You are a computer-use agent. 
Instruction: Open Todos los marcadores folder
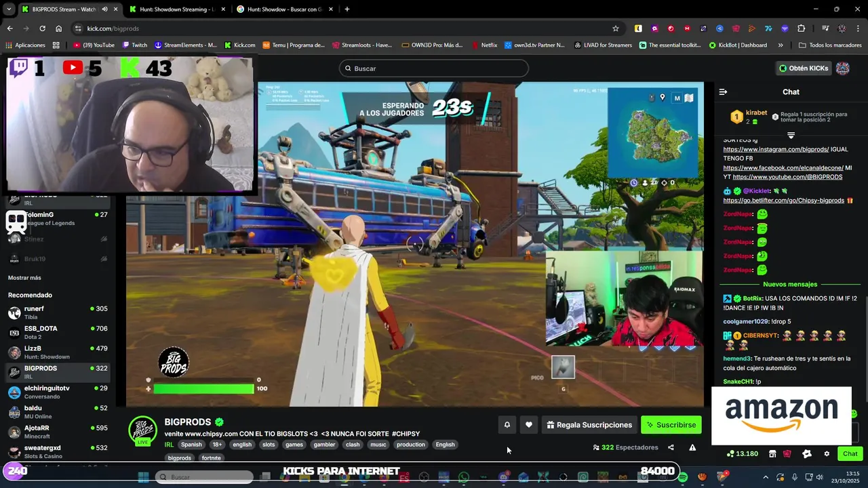click(830, 45)
